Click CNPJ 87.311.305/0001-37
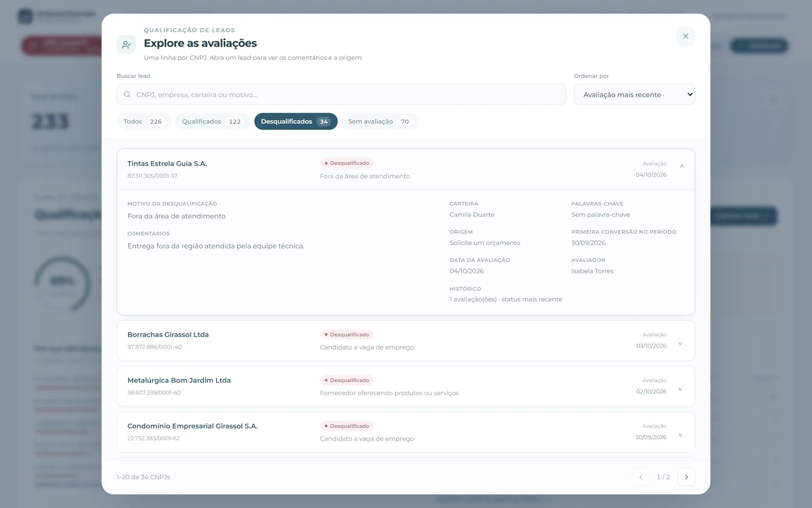Screen dimensions: 812x508 click(x=152, y=176)
